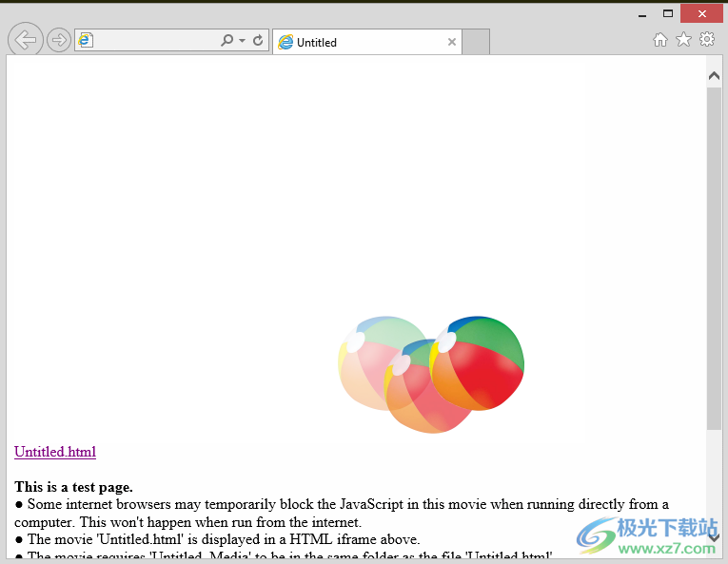
Task: Click the solid red beach ball
Action: click(x=479, y=363)
